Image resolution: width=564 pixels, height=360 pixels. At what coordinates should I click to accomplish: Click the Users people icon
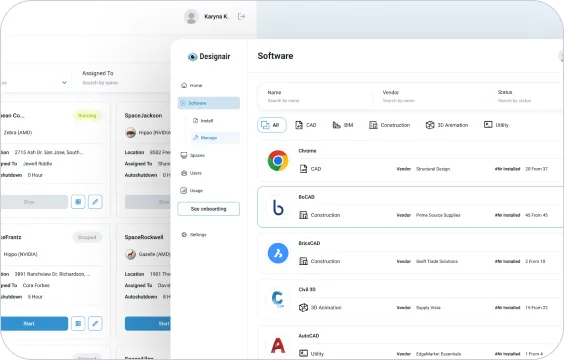click(x=184, y=173)
